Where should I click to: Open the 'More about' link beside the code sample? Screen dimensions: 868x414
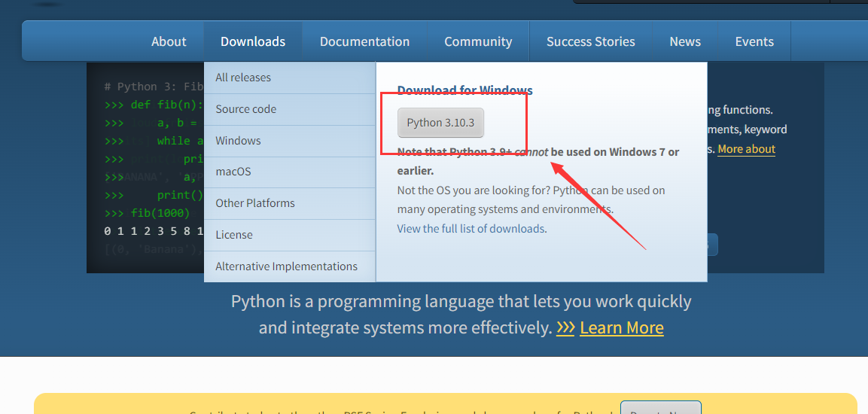(x=746, y=149)
